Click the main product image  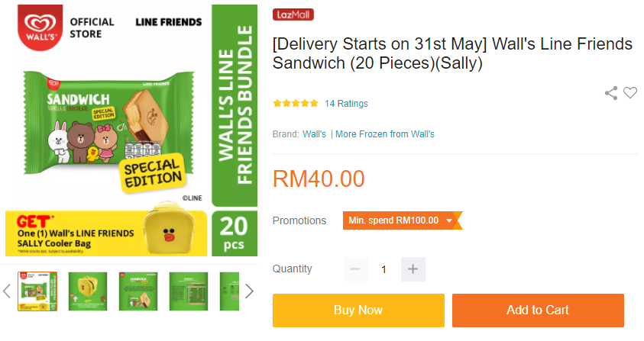(x=130, y=130)
